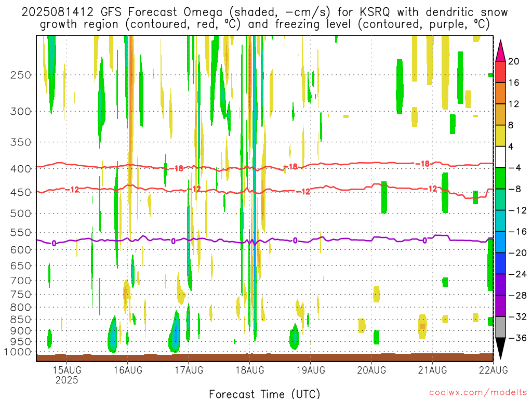The height and width of the screenshot is (399, 532).
Task: Click the 500 pressure level label
Action: coord(21,214)
